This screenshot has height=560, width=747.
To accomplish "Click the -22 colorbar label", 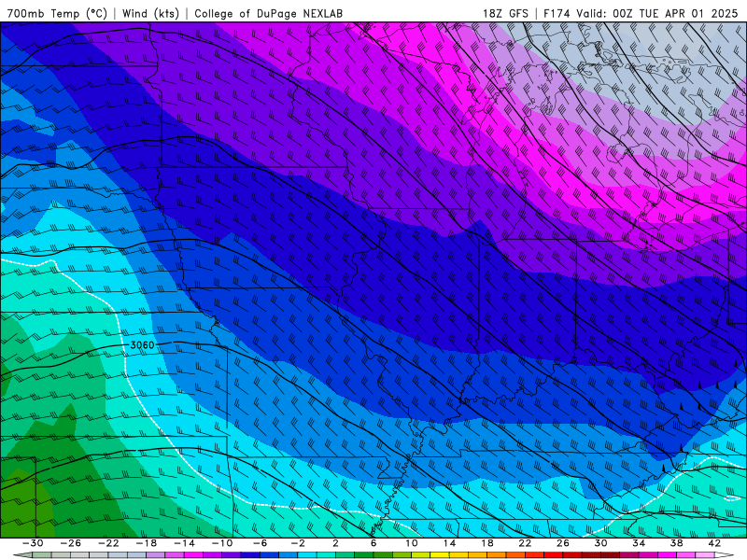I will (x=108, y=543).
